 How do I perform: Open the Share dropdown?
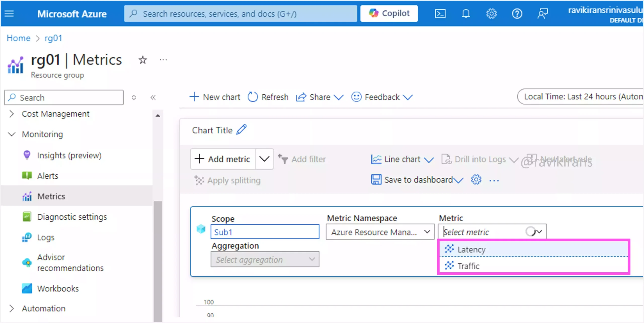coord(320,97)
